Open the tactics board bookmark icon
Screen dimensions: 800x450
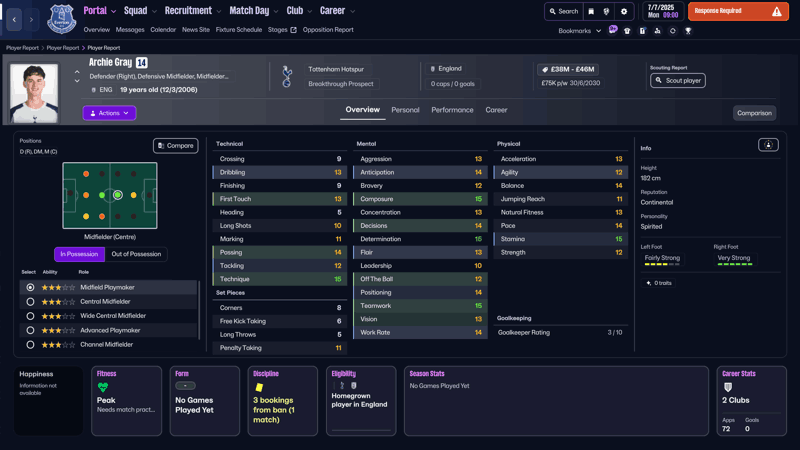642,31
